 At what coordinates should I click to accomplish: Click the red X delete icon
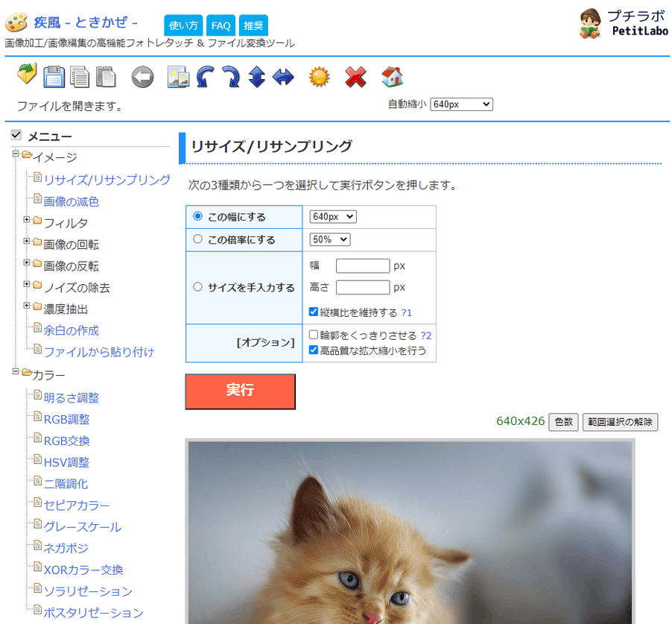pyautogui.click(x=355, y=78)
